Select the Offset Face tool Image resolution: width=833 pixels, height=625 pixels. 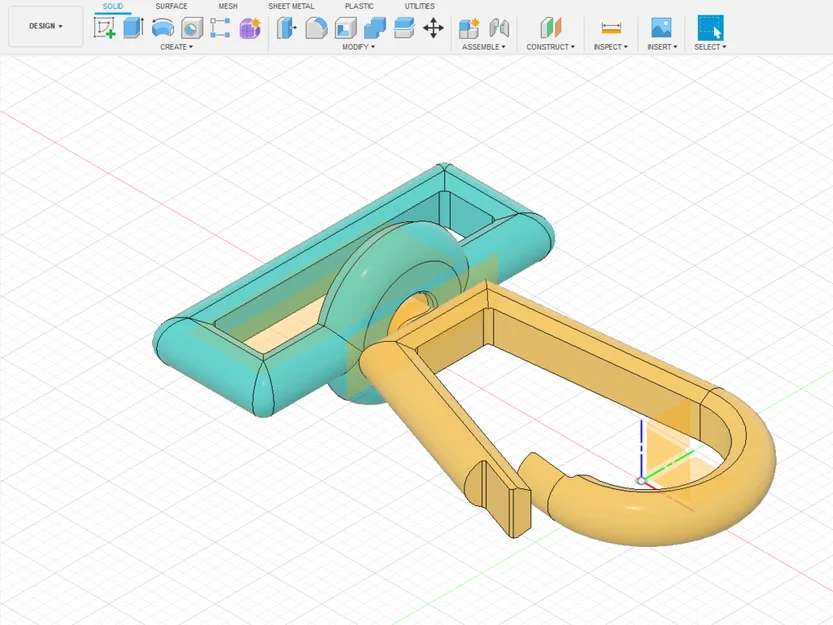(x=404, y=28)
